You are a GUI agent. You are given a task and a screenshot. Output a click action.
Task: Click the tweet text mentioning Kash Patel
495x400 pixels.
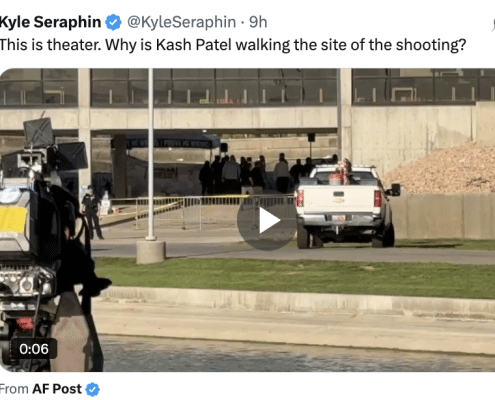[x=233, y=45]
